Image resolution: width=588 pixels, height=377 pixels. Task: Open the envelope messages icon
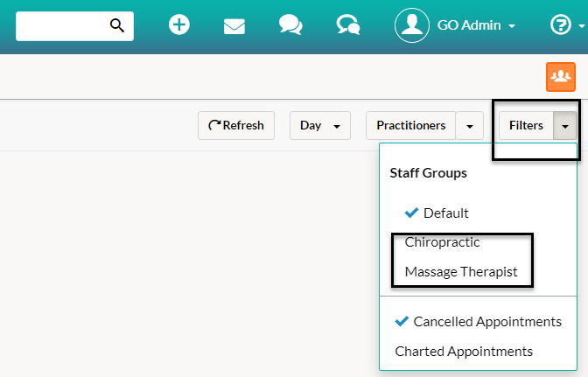pyautogui.click(x=234, y=26)
